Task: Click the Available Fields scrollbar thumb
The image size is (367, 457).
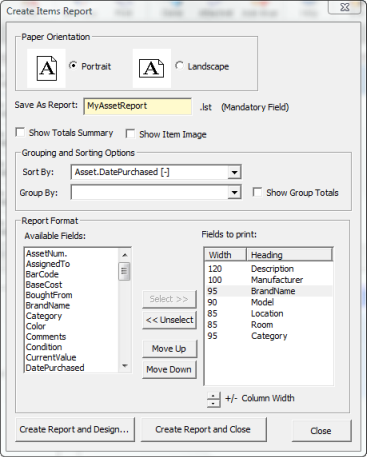Action: 125,271
